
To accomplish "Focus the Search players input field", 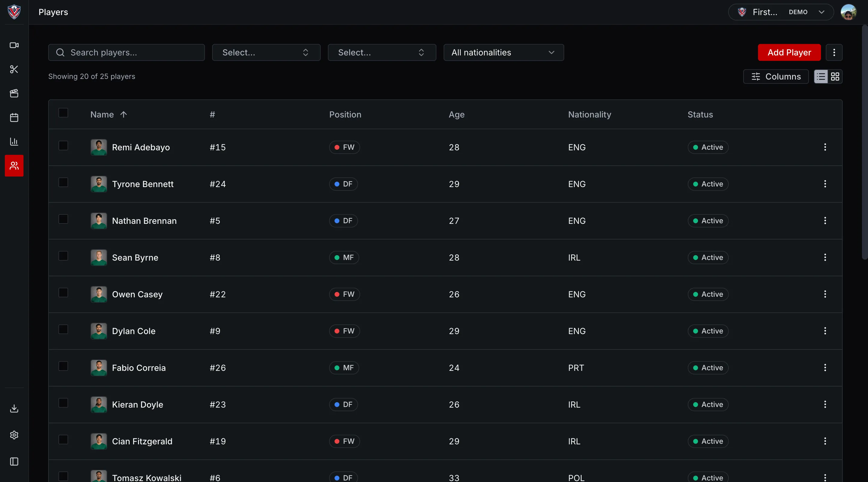I will coord(126,52).
